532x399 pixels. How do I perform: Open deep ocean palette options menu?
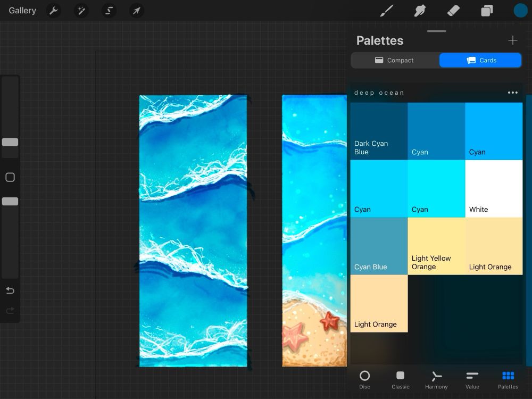[513, 93]
